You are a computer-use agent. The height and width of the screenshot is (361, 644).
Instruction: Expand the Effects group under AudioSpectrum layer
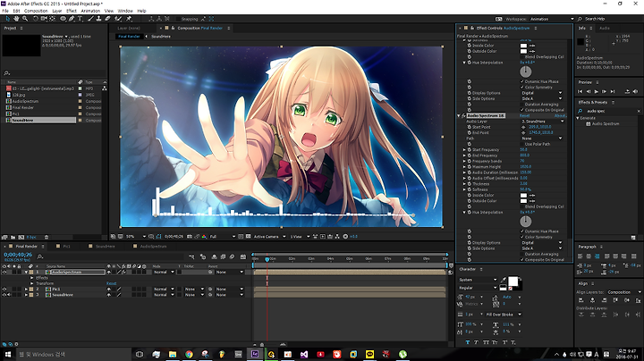click(32, 278)
